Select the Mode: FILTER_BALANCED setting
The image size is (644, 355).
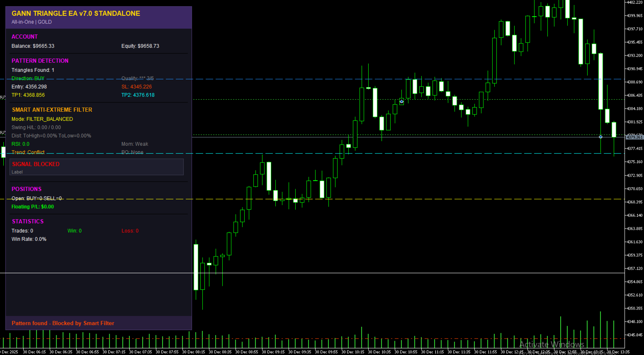(x=43, y=119)
